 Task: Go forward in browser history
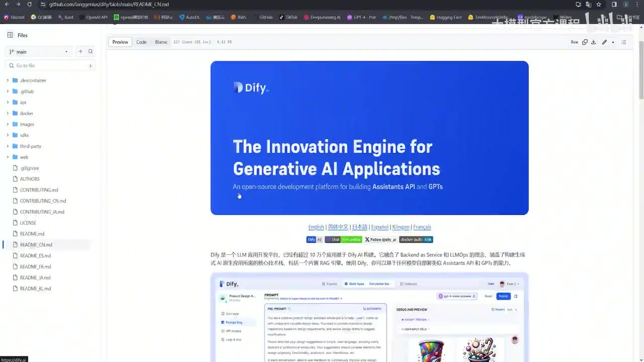tap(18, 5)
